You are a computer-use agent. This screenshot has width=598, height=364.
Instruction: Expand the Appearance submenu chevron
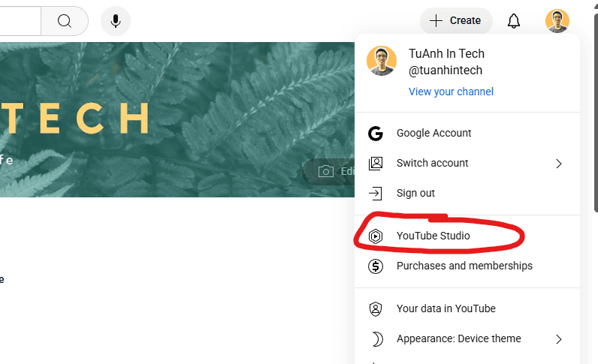559,338
